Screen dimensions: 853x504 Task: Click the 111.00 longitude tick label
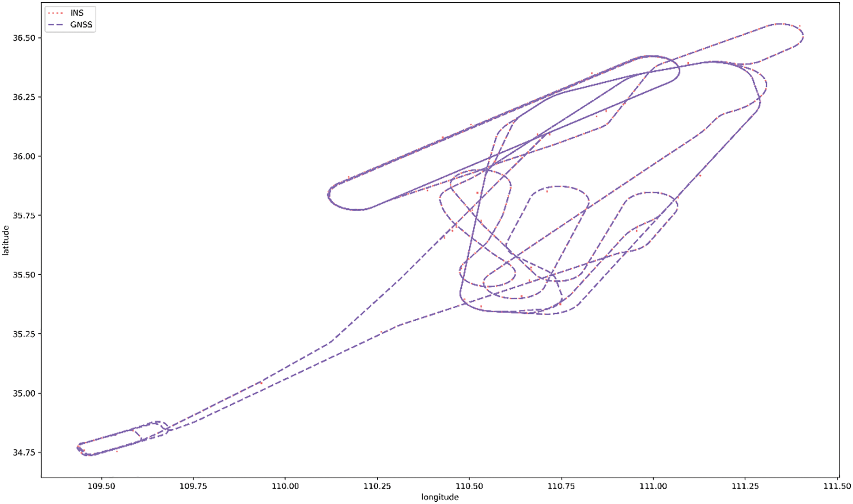[x=653, y=486]
